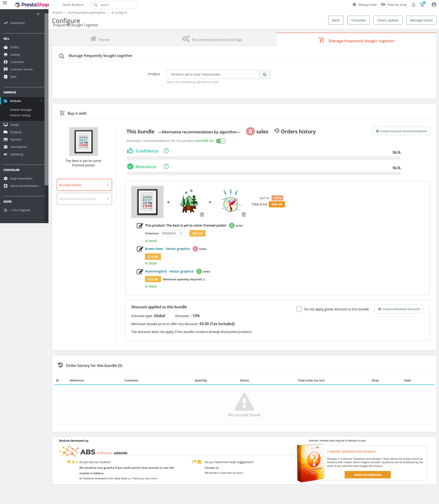
Task: Click the Orders history clock icon
Action: (277, 131)
